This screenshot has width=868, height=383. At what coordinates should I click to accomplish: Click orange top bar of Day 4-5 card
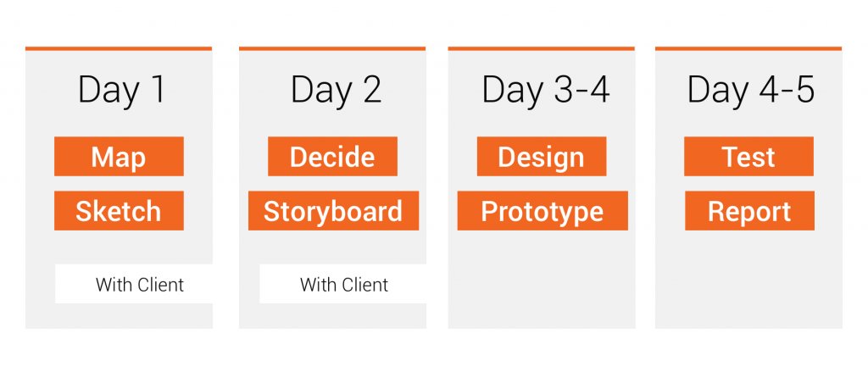(x=748, y=48)
